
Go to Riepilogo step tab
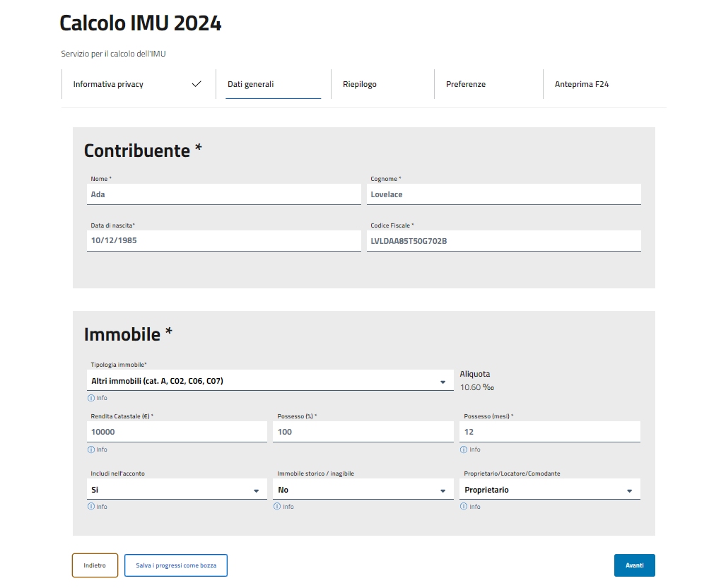point(360,84)
